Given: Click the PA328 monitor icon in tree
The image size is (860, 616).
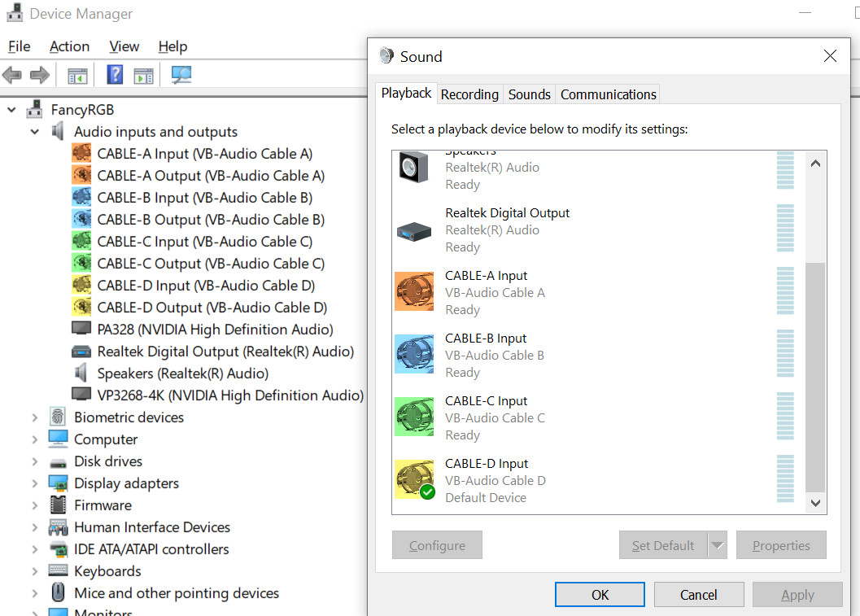Looking at the screenshot, I should [81, 329].
